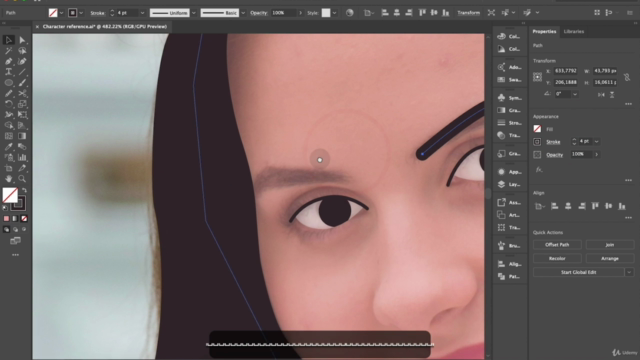Expand Opacity arrow in Appearance

click(597, 154)
